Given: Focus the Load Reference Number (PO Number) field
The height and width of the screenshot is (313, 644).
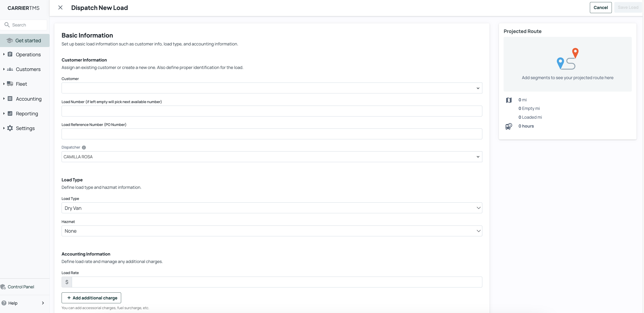Looking at the screenshot, I should coord(272,134).
